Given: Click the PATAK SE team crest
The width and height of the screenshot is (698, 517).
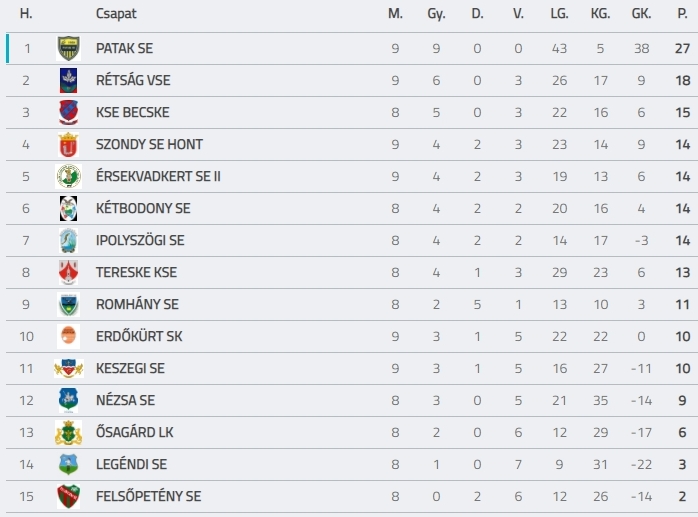Looking at the screenshot, I should click(x=69, y=49).
